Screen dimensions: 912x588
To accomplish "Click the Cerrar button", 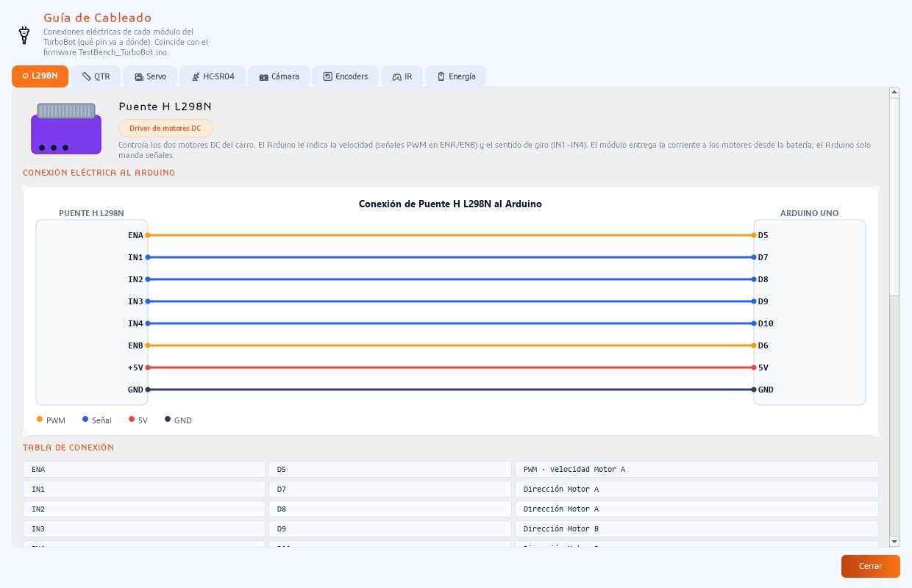I will (x=870, y=566).
